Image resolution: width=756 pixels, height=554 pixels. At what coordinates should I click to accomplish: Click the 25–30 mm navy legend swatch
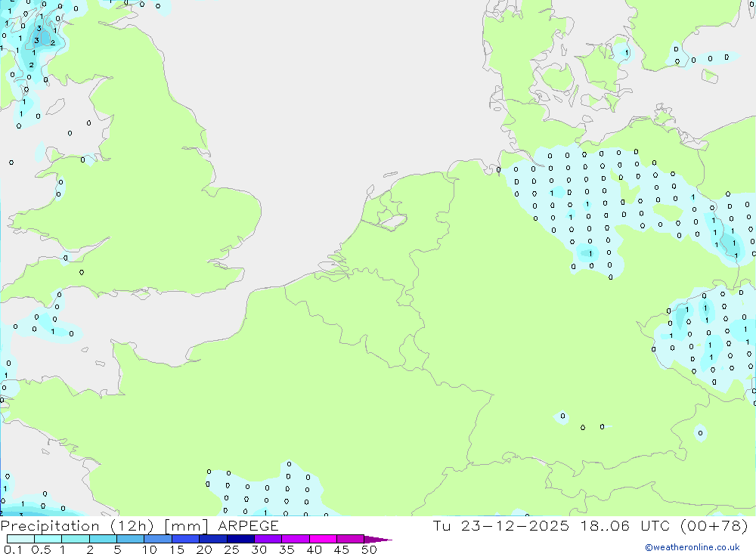240,539
